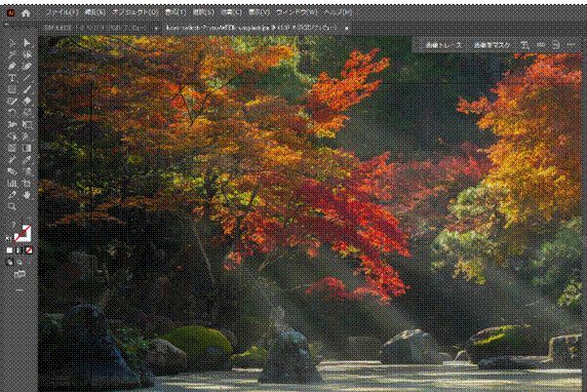Image resolution: width=587 pixels, height=392 pixels.
Task: Open the ヘルプ(H) menu
Action: [336, 14]
